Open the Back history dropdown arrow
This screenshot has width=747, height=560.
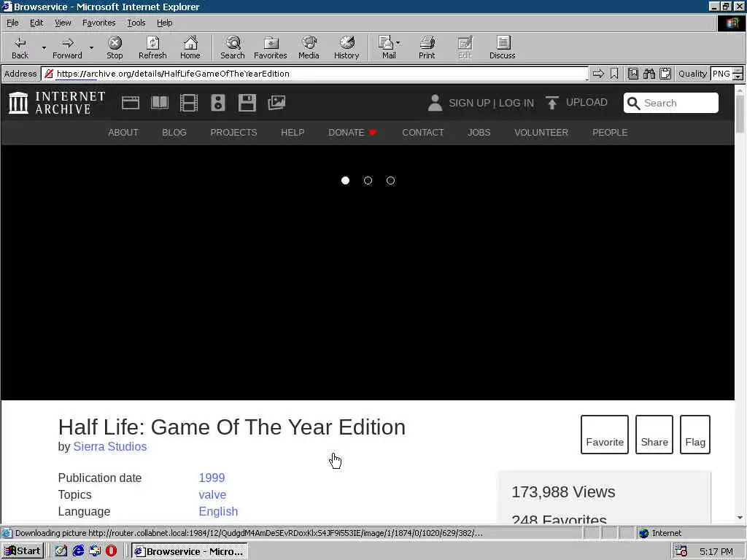pos(44,47)
